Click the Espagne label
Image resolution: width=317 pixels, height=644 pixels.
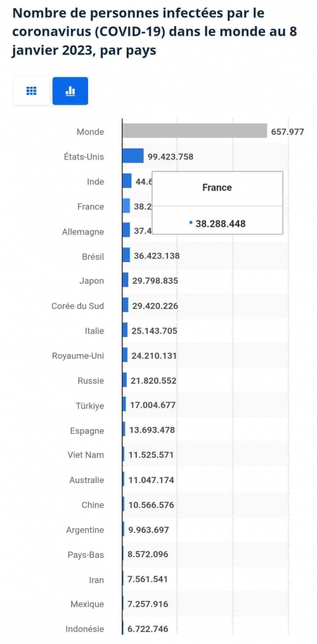87,431
